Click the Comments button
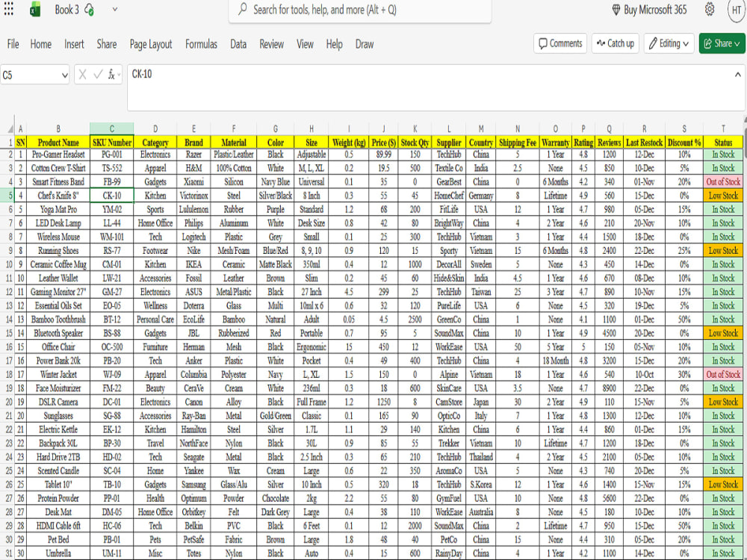The height and width of the screenshot is (560, 747). [x=560, y=43]
